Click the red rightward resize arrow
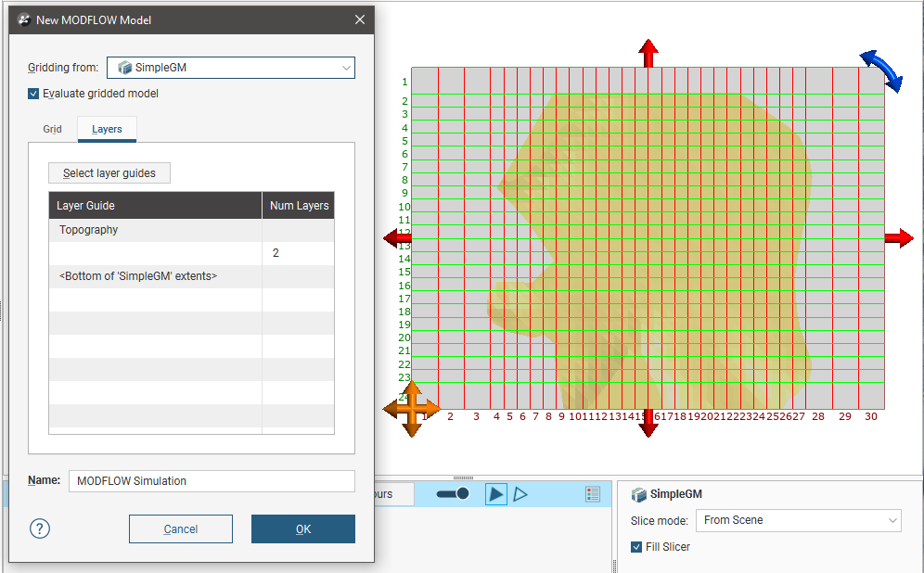This screenshot has width=924, height=573. point(898,237)
